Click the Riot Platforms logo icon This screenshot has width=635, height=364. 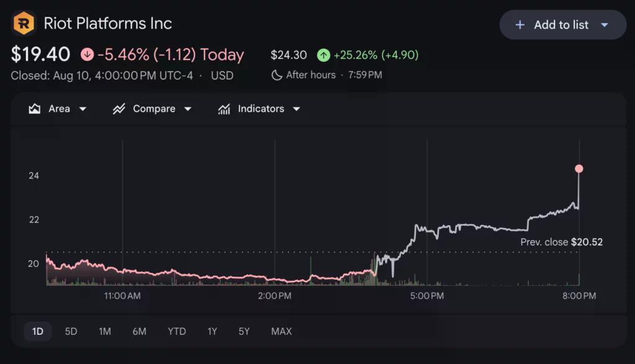click(x=24, y=23)
